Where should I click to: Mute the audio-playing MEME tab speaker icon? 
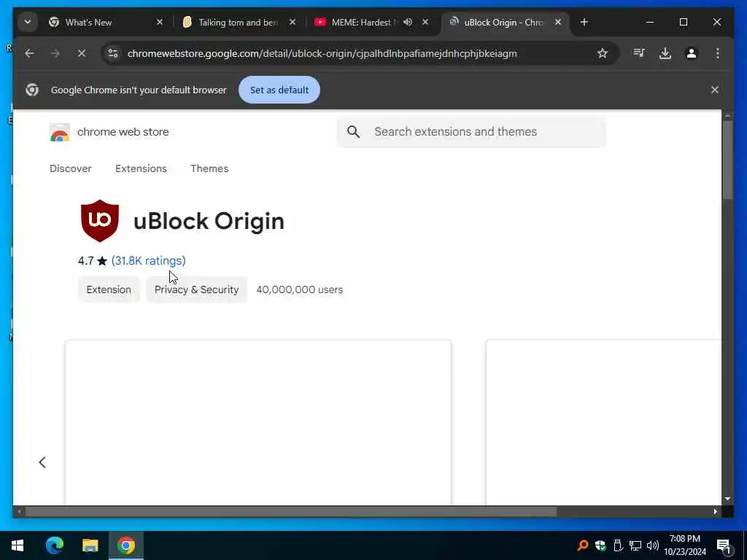(408, 22)
